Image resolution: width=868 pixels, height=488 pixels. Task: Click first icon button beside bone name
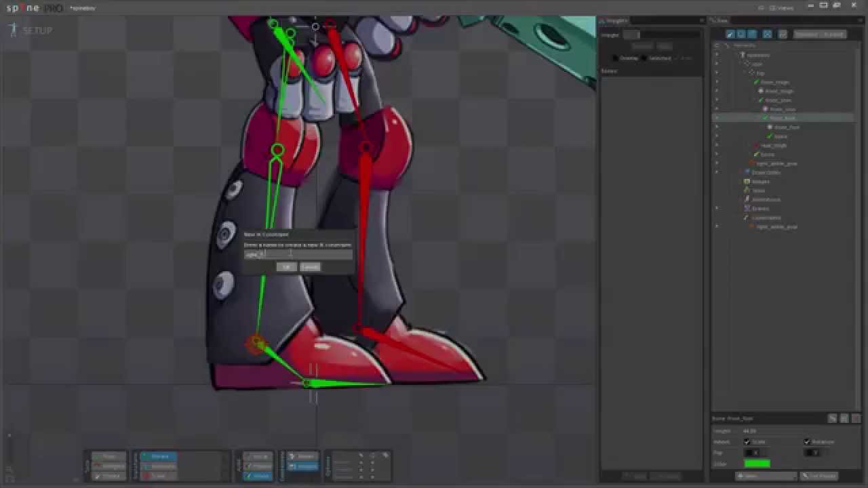click(x=832, y=418)
